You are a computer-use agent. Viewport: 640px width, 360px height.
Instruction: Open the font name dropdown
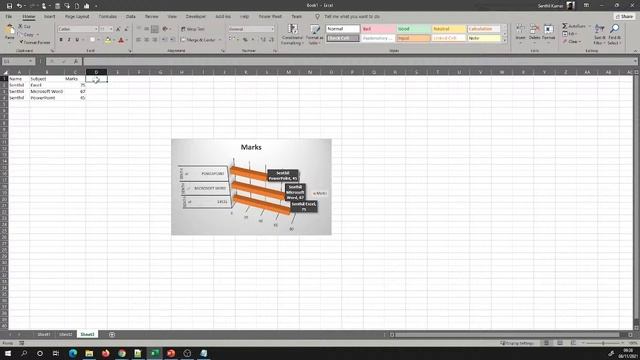pyautogui.click(x=96, y=29)
